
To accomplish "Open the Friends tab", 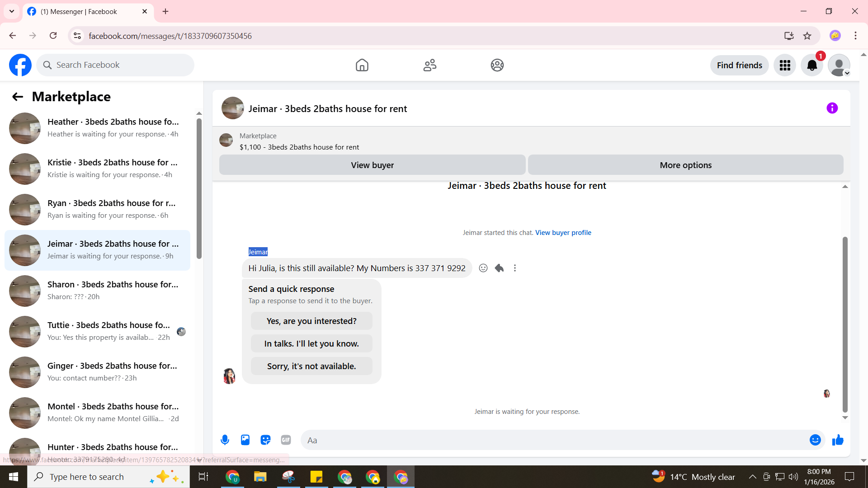I will click(429, 66).
